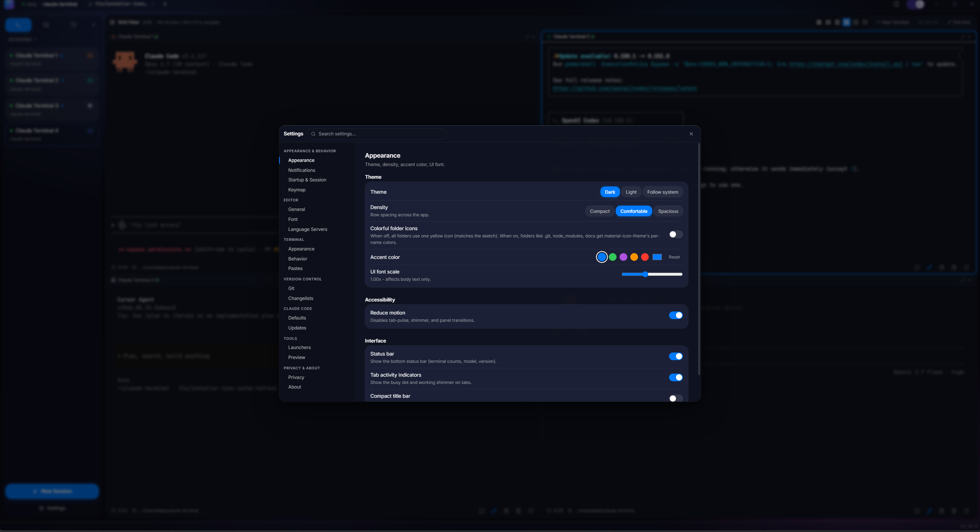Set density to Spacious

coord(668,211)
